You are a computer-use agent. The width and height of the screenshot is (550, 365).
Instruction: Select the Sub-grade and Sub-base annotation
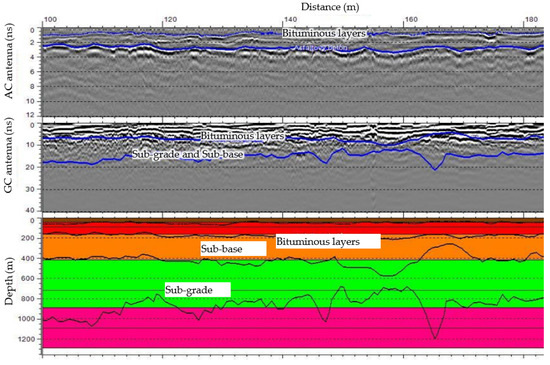187,154
